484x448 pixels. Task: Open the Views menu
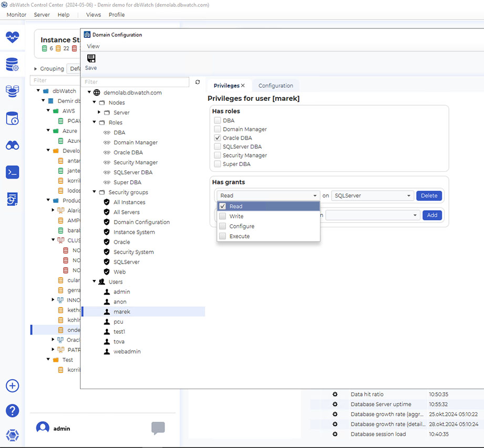94,15
